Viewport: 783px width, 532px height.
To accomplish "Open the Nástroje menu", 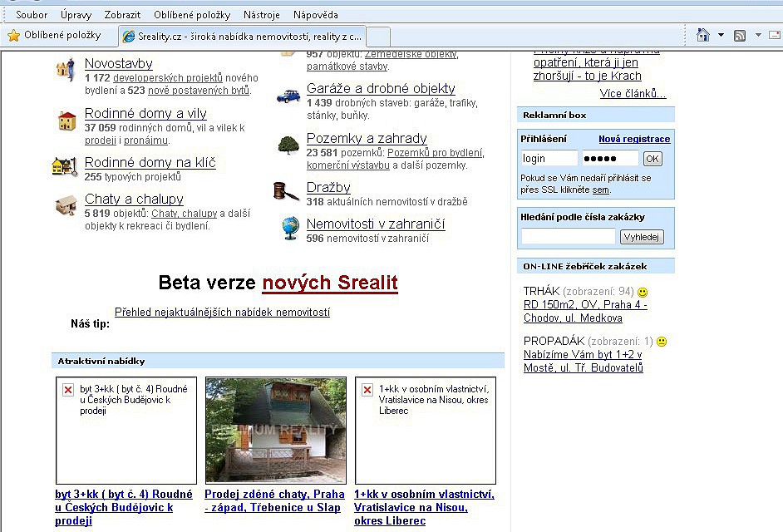I will (261, 15).
